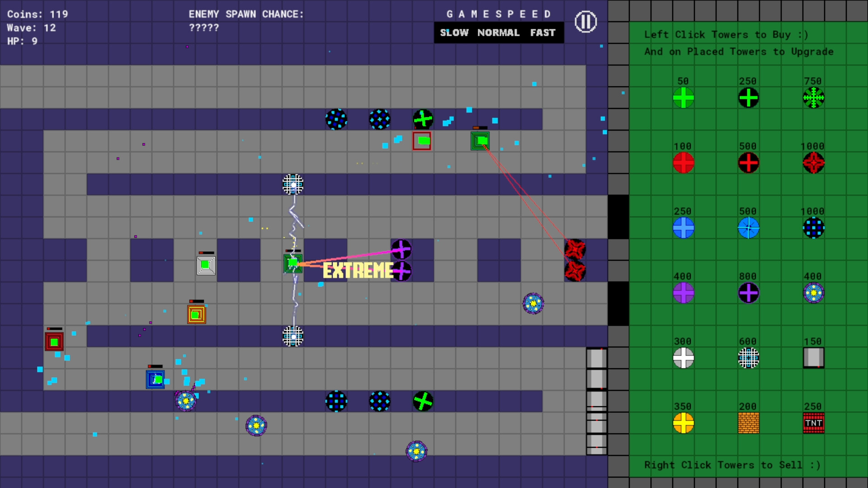Buy the 50-coin green cross tower
This screenshot has height=488, width=868.
point(683,98)
